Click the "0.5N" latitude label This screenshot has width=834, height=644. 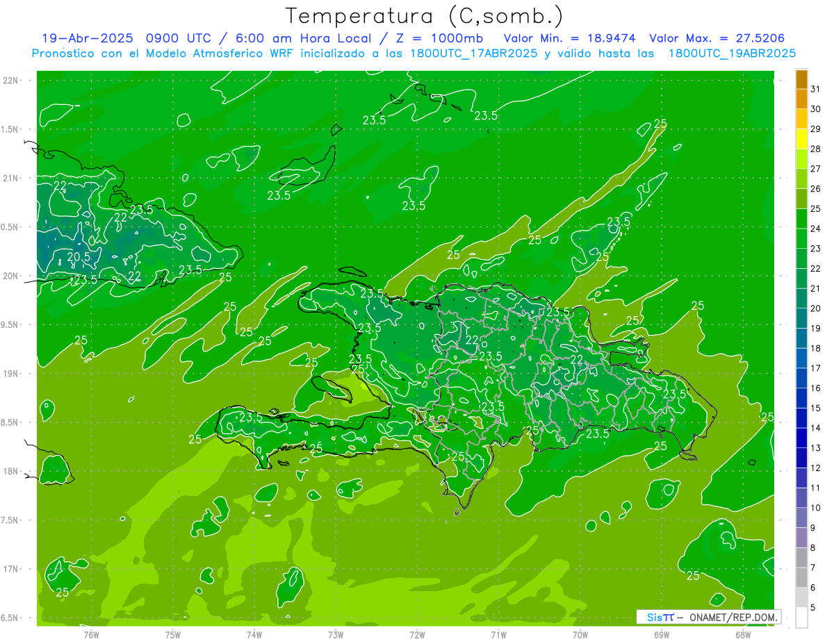tap(11, 227)
